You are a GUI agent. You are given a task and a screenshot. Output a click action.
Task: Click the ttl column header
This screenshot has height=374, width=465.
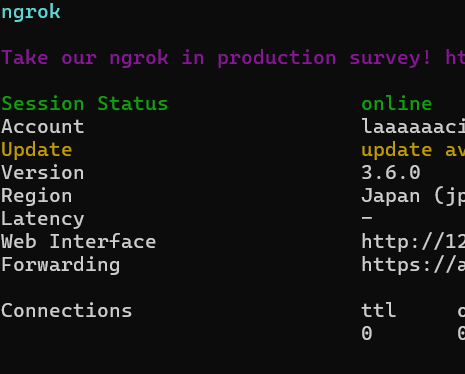click(x=379, y=310)
